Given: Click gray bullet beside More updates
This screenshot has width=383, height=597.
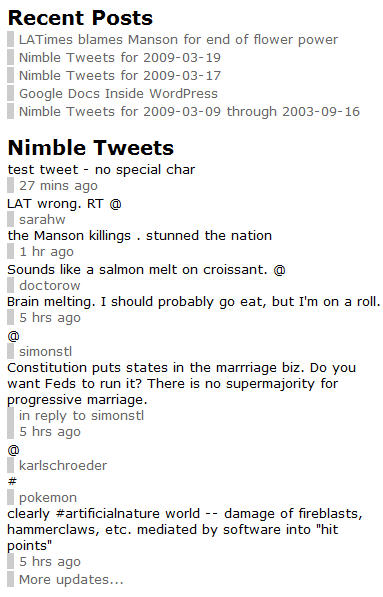Looking at the screenshot, I should point(10,579).
